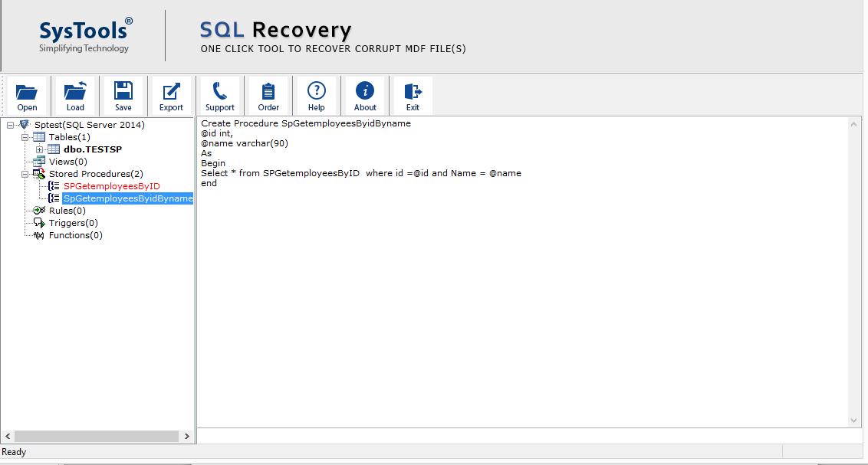868x465 pixels.
Task: Click the Select * from statement line
Action: tap(361, 173)
